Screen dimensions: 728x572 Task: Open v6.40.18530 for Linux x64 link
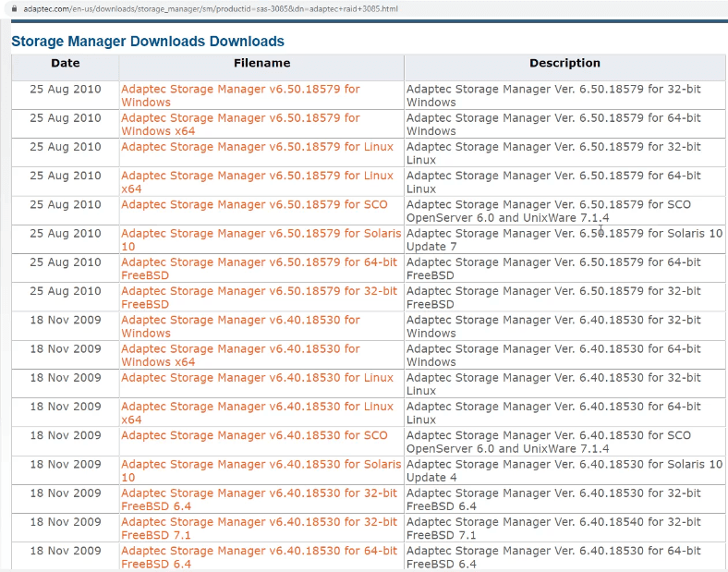tap(257, 413)
